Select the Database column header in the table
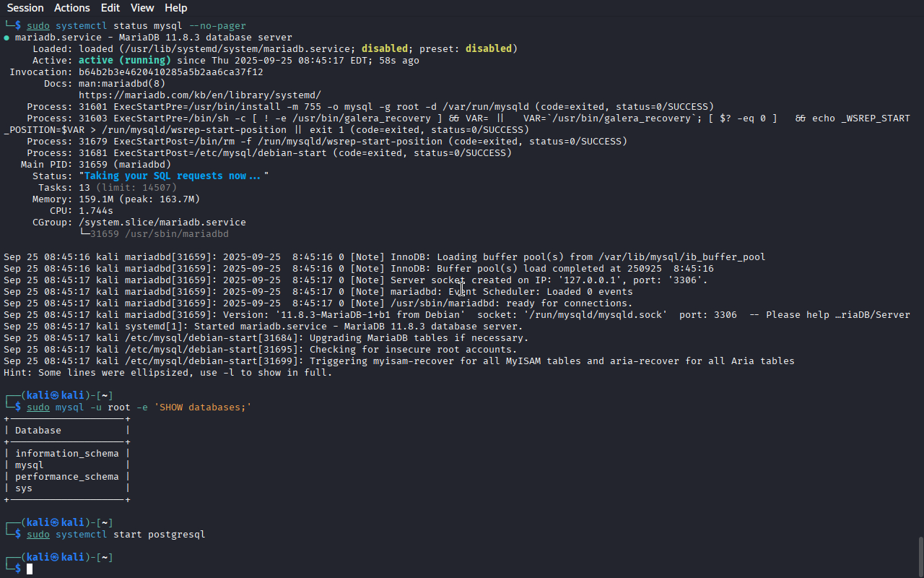The width and height of the screenshot is (924, 578). [38, 431]
